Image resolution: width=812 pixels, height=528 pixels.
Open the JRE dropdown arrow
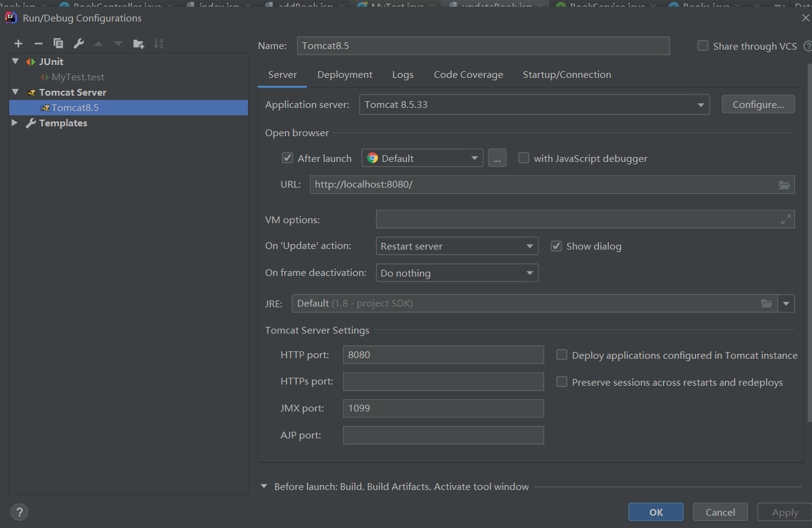tap(786, 304)
